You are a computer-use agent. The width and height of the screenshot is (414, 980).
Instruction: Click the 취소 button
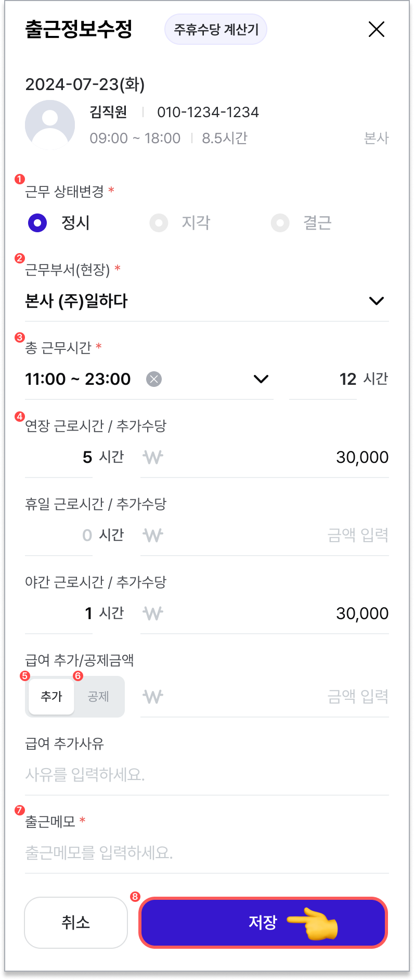click(x=76, y=923)
